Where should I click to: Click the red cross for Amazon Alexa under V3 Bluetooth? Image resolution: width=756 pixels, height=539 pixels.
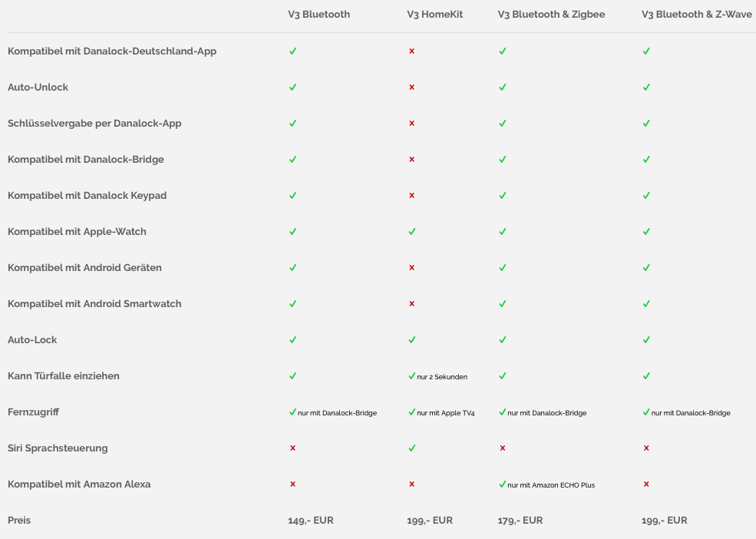point(292,484)
